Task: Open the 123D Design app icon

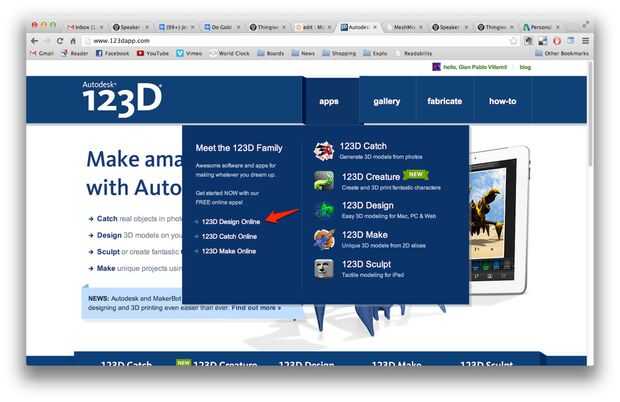Action: (x=324, y=210)
